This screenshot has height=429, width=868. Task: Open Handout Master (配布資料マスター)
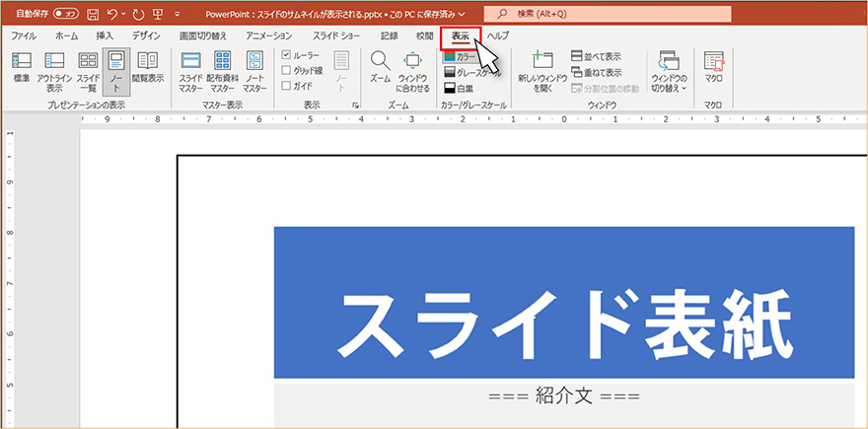(223, 68)
